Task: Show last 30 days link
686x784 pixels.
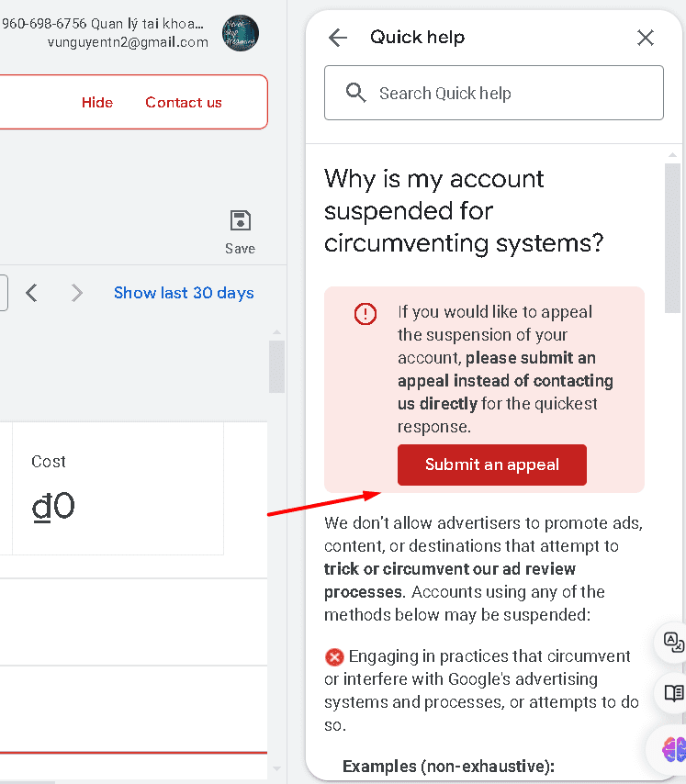Action: pyautogui.click(x=184, y=293)
